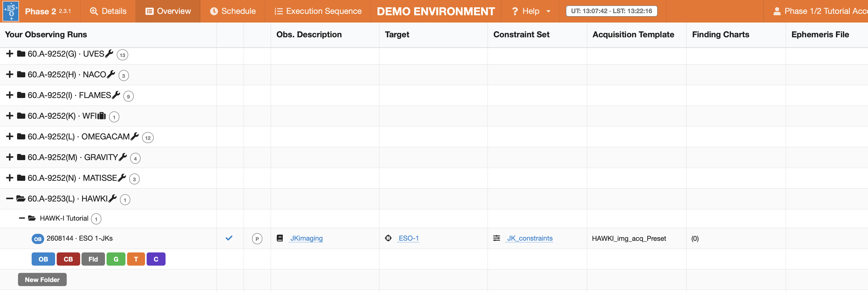The width and height of the screenshot is (868, 292).
Task: Click the ESO logo icon
Action: (11, 11)
